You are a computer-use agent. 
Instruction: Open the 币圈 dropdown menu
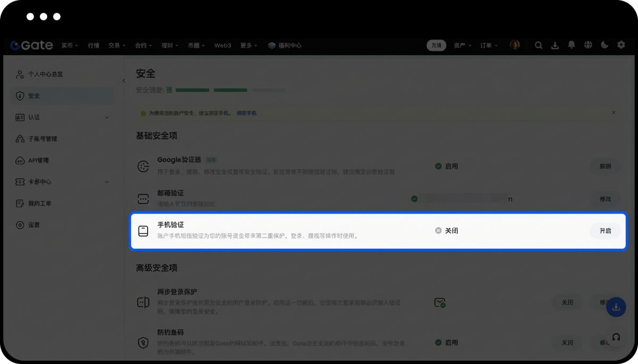[197, 46]
